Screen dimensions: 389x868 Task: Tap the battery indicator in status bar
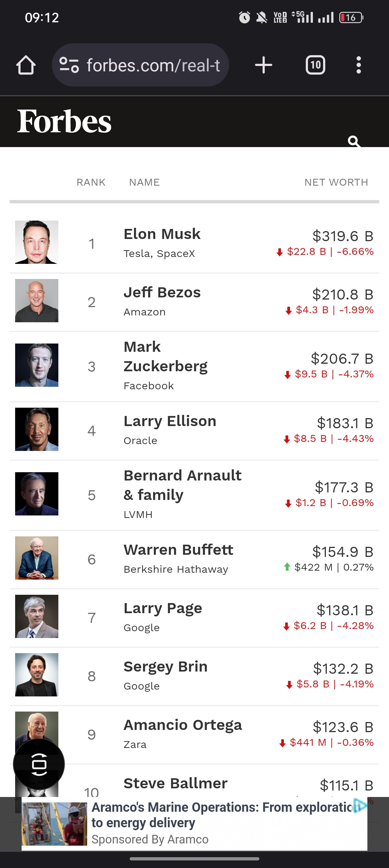351,17
